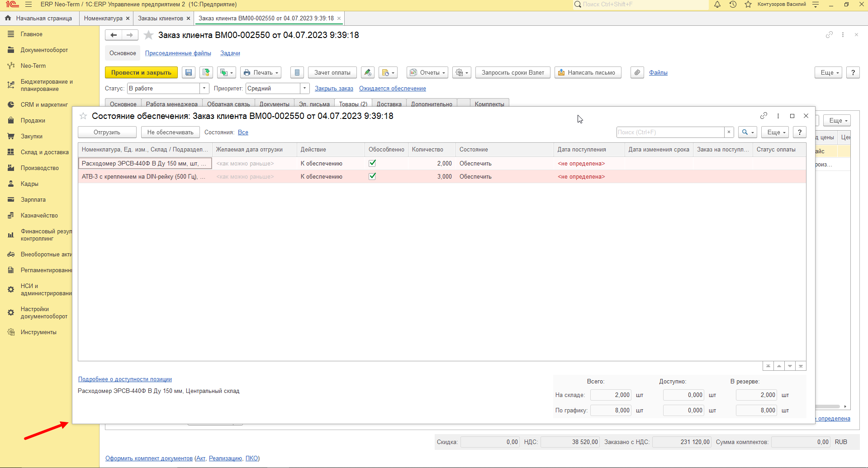Screen dimensions: 868x468
Task: Open the document list icon left of Зачет оплаты
Action: click(x=297, y=72)
